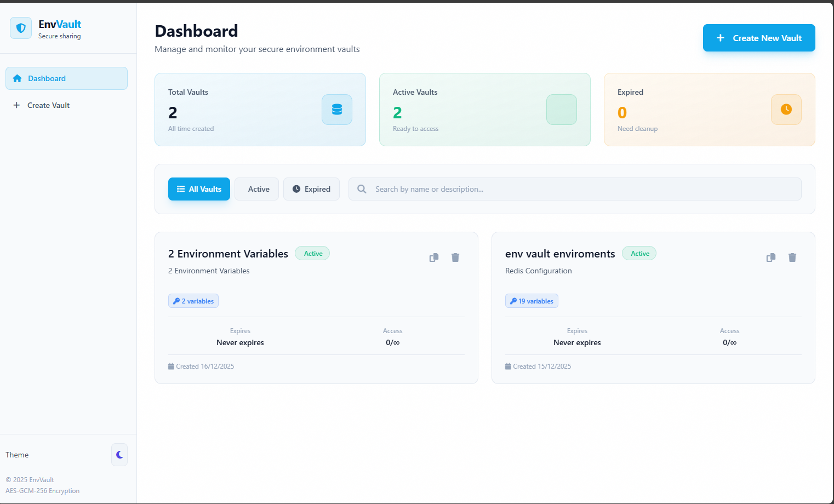Copy the env vault enviroments vault
Screen dimensions: 834x504
click(770, 257)
